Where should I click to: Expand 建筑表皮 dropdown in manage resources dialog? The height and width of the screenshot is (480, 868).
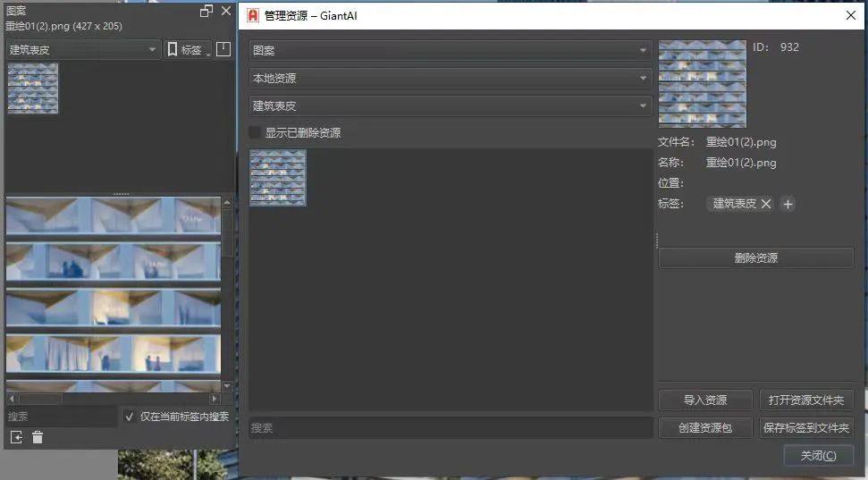tap(449, 105)
